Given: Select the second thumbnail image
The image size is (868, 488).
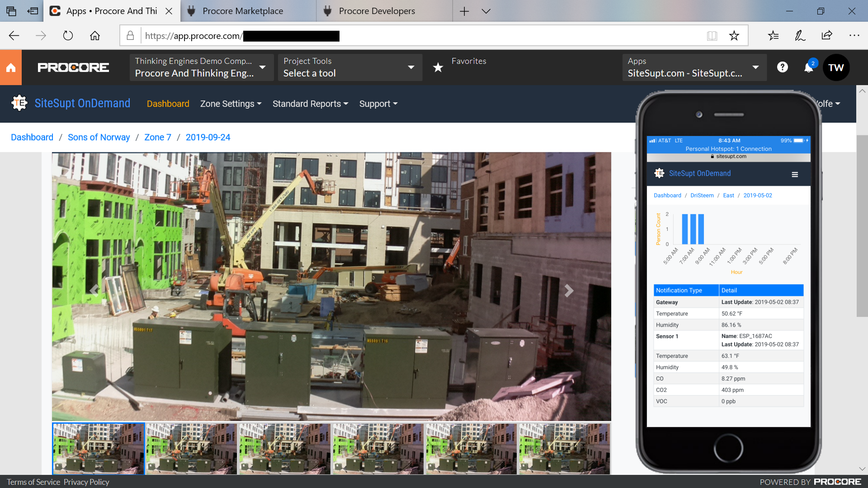Looking at the screenshot, I should click(x=192, y=449).
